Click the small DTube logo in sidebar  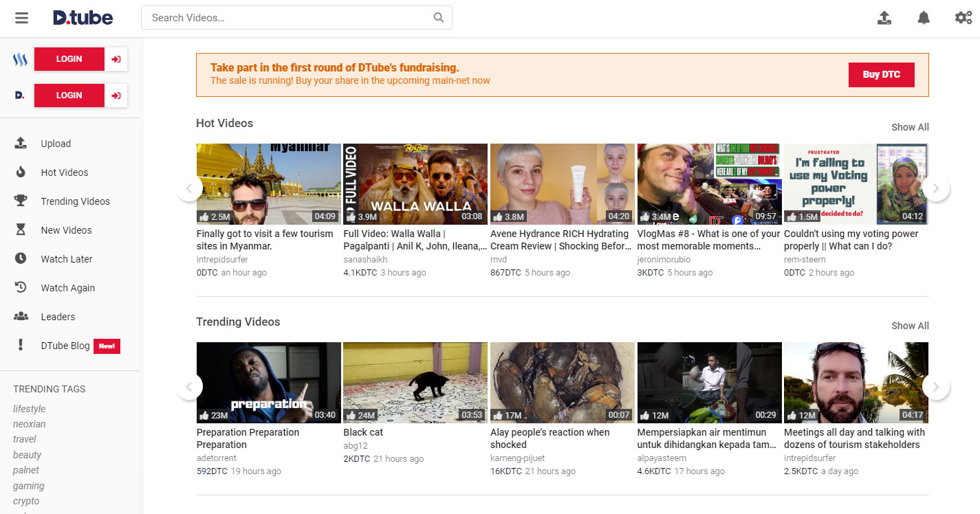pos(20,96)
